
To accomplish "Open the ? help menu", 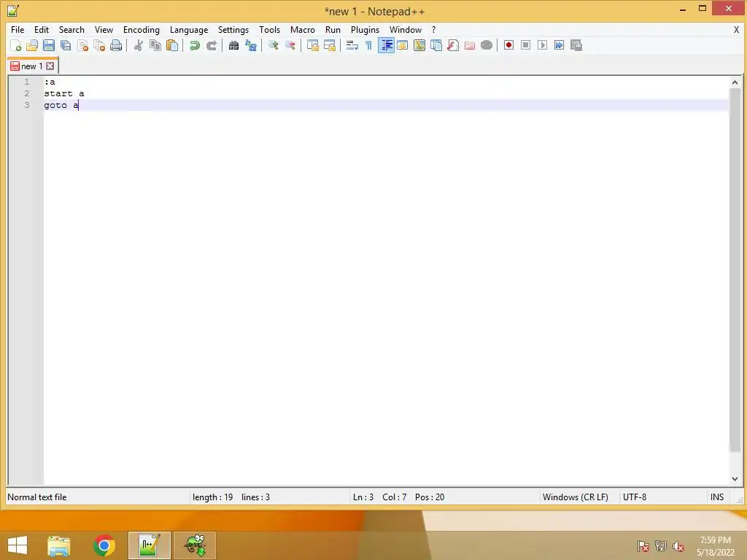I will (433, 29).
